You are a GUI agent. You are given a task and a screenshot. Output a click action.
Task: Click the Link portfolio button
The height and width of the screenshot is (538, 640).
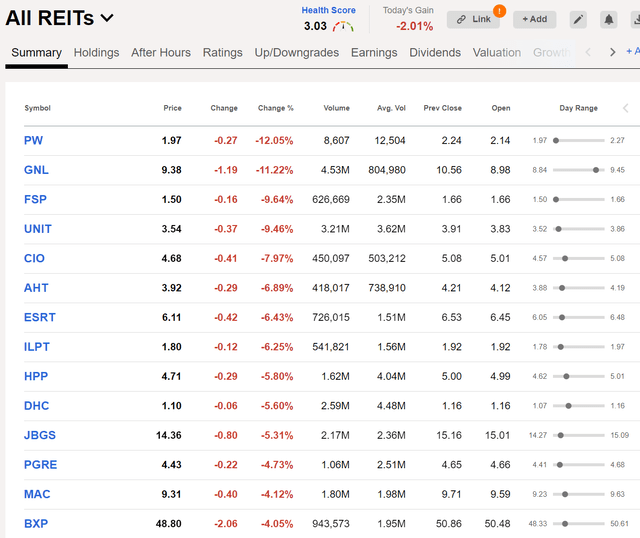coord(473,19)
